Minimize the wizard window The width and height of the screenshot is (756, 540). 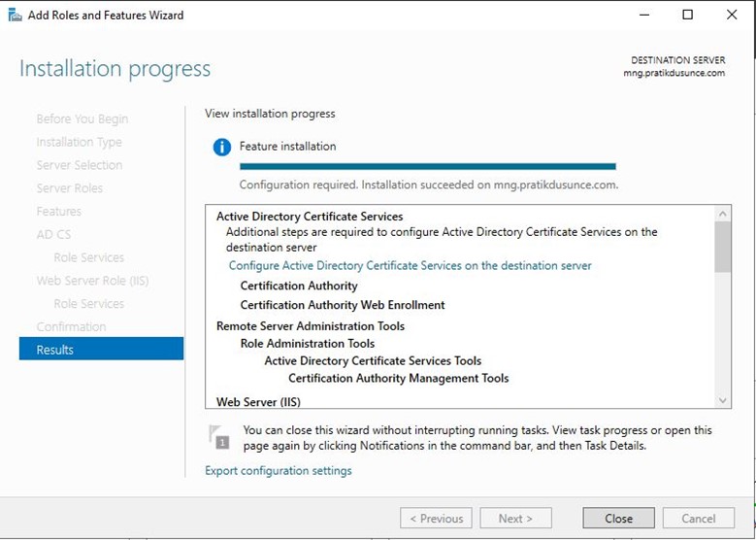(644, 15)
